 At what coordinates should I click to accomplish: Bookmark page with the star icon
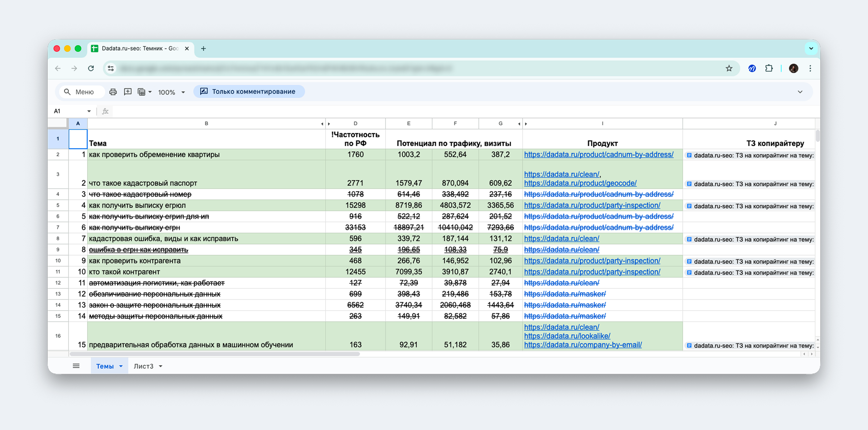pos(729,68)
